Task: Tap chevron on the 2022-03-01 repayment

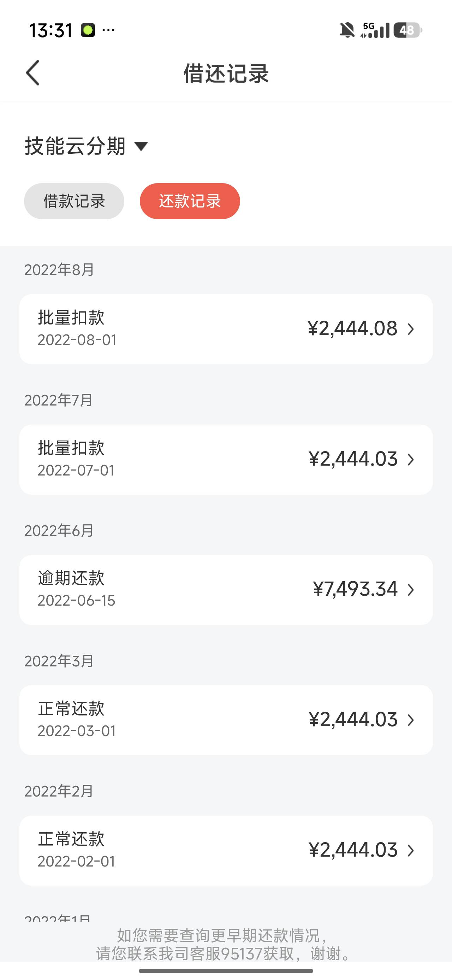Action: (411, 720)
